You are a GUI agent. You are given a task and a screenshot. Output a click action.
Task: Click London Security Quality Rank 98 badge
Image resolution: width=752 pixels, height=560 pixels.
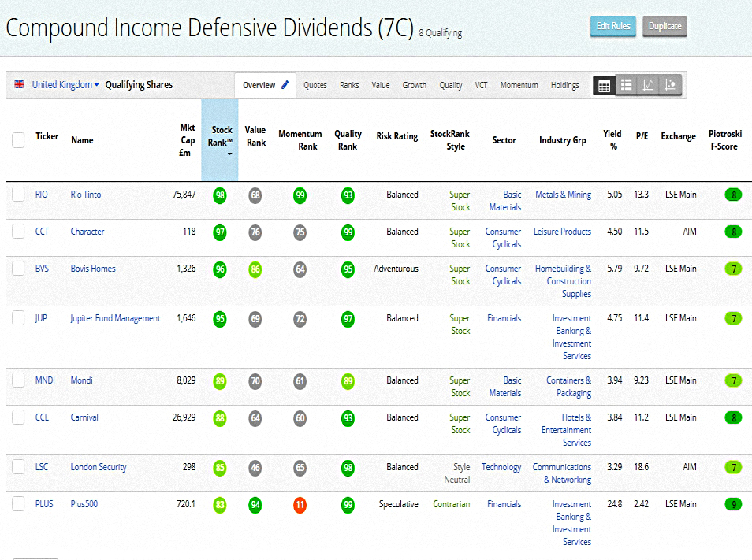click(348, 468)
